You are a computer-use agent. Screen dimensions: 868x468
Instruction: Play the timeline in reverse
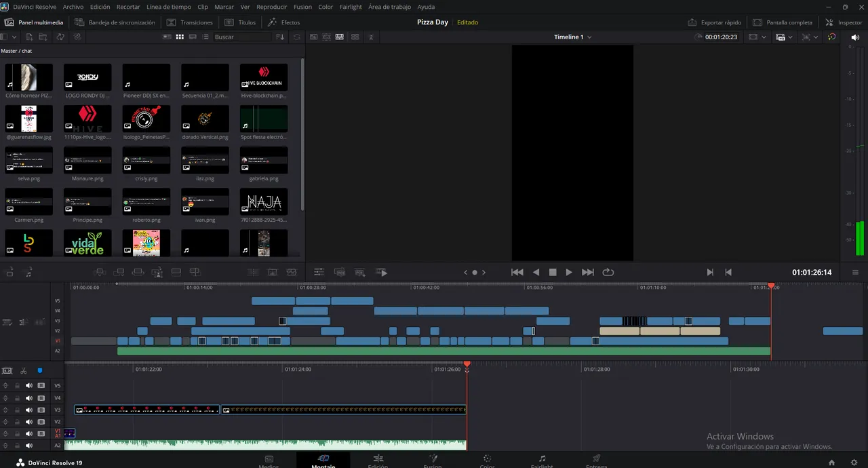536,272
